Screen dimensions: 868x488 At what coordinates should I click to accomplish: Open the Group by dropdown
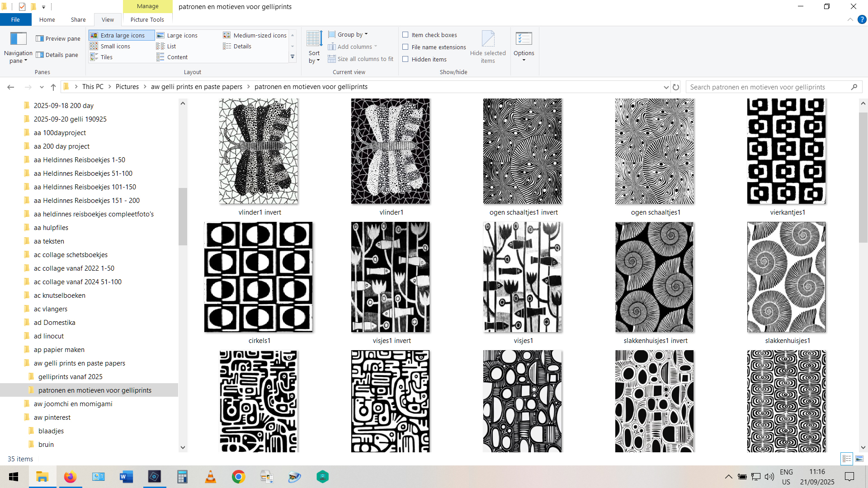point(349,35)
